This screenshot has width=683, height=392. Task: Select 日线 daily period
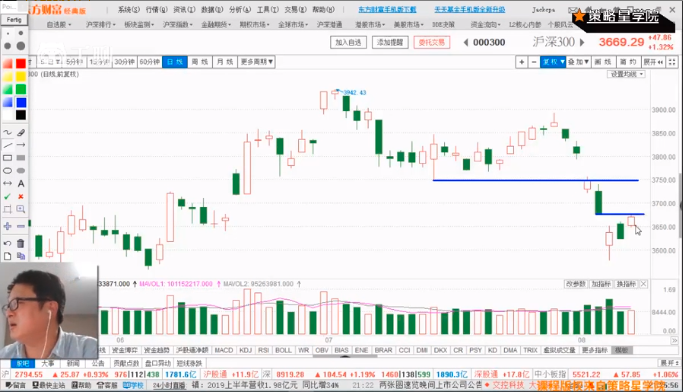(175, 62)
